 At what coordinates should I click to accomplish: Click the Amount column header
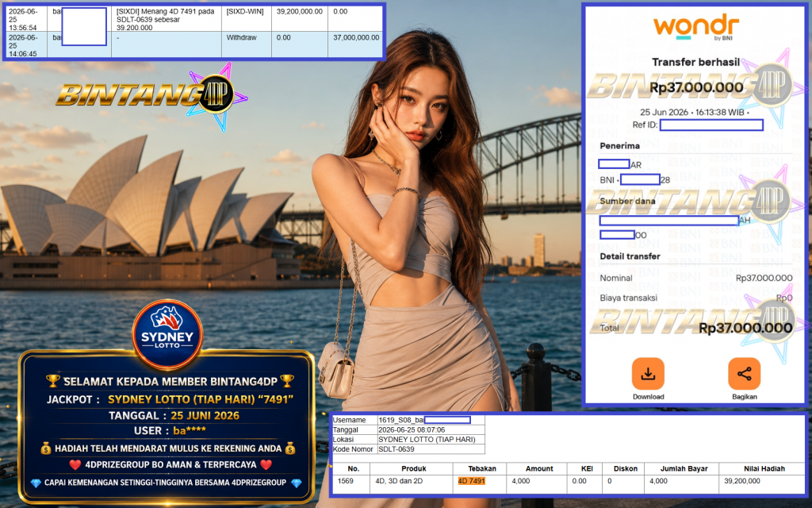click(x=539, y=468)
